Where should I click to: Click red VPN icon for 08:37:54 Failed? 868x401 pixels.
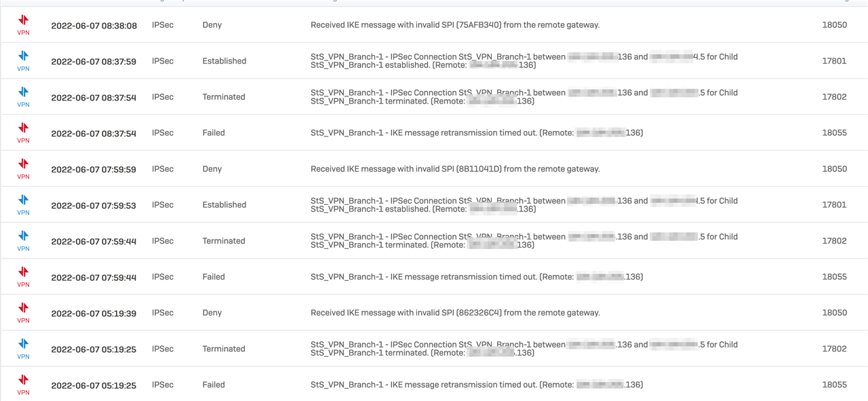tap(24, 132)
